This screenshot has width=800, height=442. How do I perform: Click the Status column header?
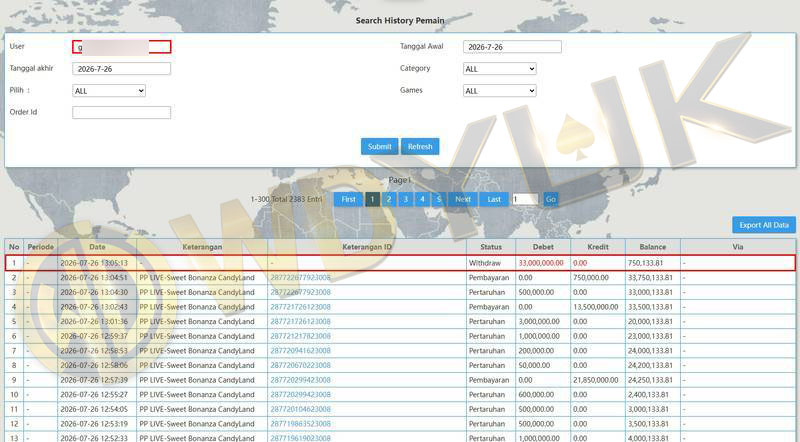[491, 247]
